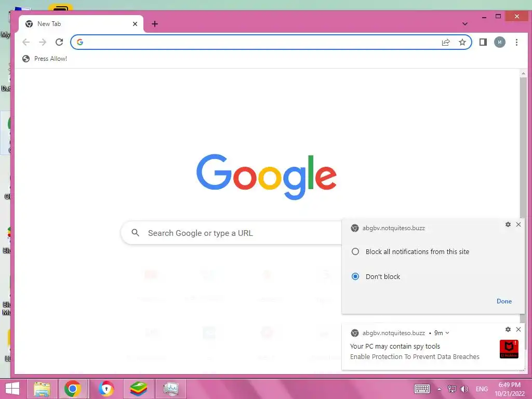Open settings gear on spy tools notification
The height and width of the screenshot is (399, 532).
(508, 329)
